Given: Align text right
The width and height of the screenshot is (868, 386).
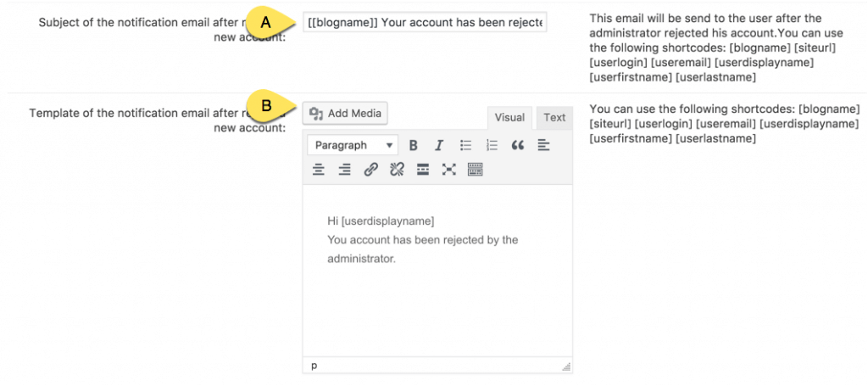Looking at the screenshot, I should [345, 170].
